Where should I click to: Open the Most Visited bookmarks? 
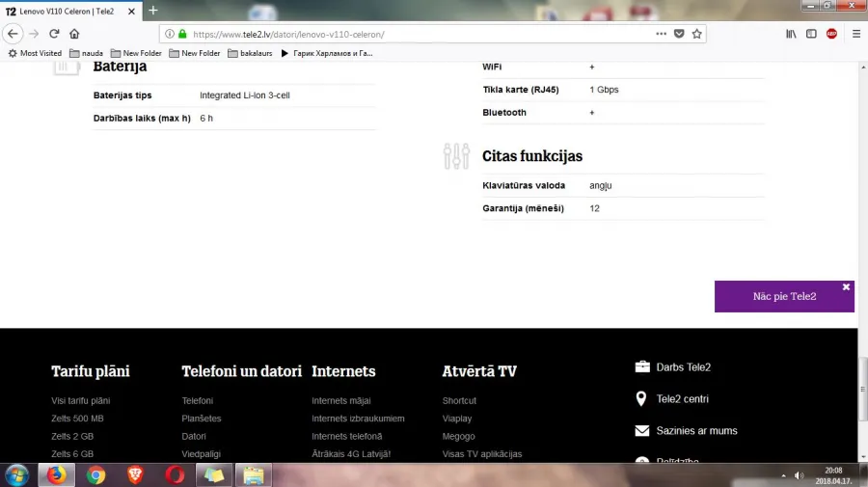pos(35,53)
